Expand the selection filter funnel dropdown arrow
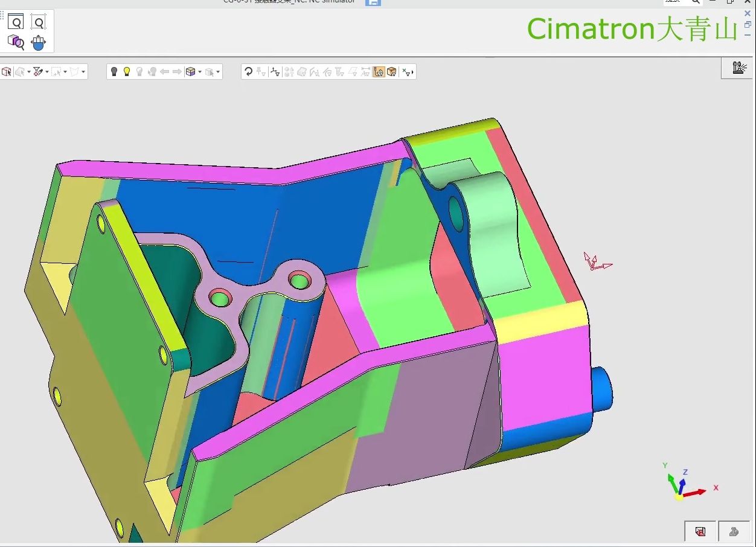Viewport: 756px width, 547px height. pos(46,72)
